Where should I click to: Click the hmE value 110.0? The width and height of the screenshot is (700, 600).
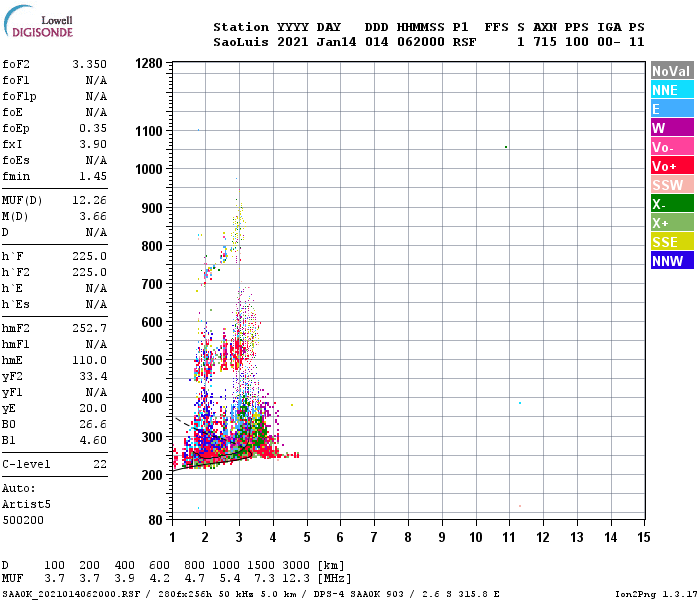(89, 360)
